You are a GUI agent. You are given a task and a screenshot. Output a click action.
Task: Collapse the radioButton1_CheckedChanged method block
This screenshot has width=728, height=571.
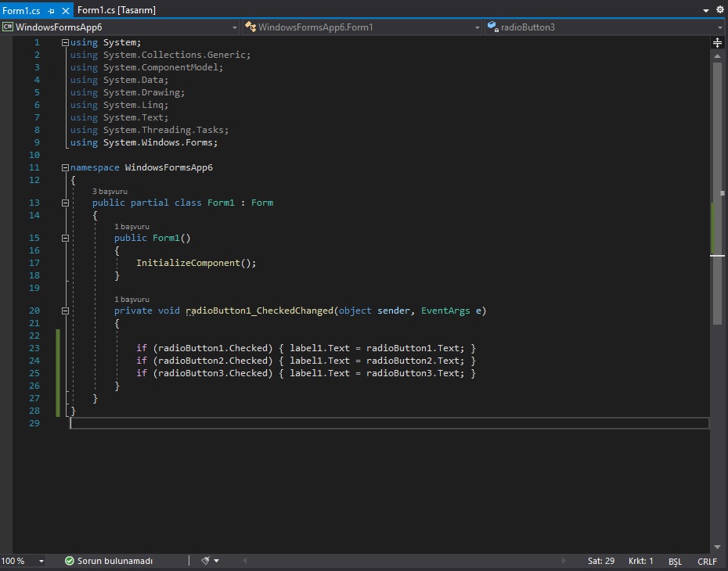click(x=66, y=311)
